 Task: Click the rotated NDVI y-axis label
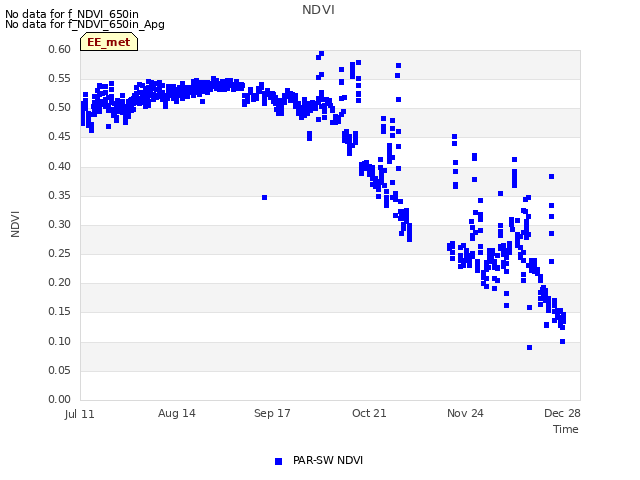[15, 224]
